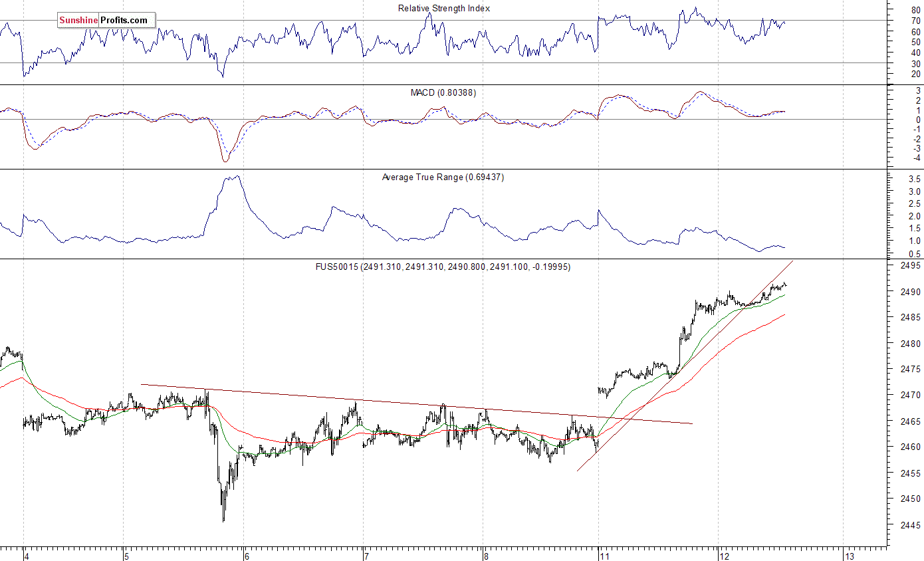Click the 2470 price axis label
Image resolution: width=924 pixels, height=561 pixels.
[x=911, y=395]
